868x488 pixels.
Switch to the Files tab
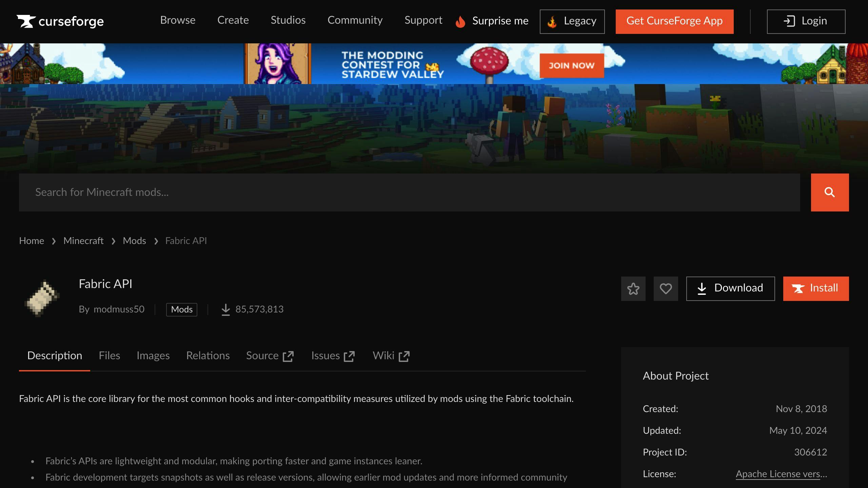(110, 356)
